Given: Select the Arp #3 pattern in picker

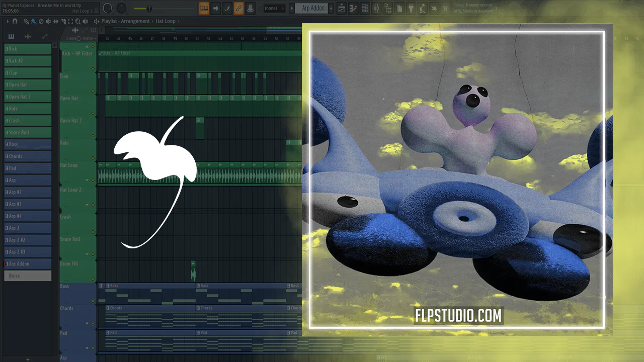Looking at the screenshot, I should [28, 204].
